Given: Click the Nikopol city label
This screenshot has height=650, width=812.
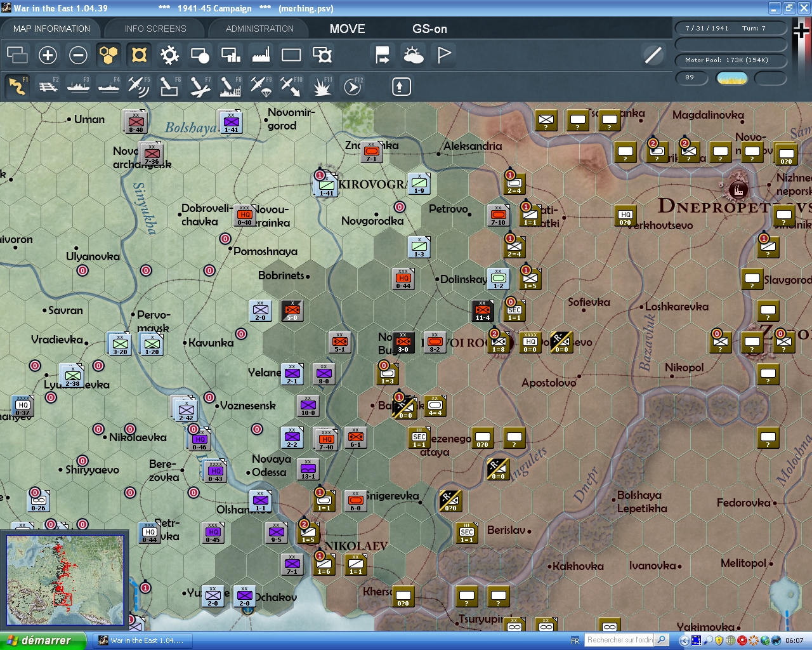Looking at the screenshot, I should coord(684,368).
